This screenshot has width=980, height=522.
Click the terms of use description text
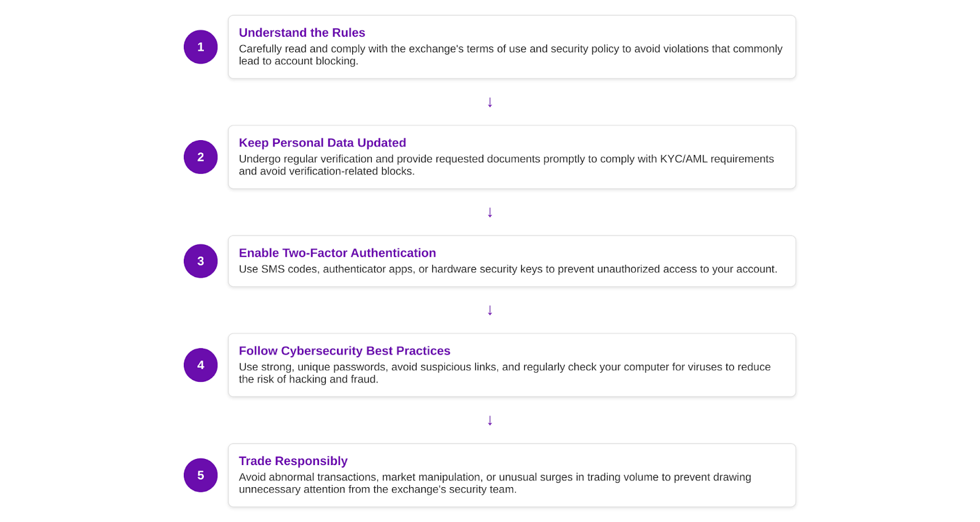511,55
